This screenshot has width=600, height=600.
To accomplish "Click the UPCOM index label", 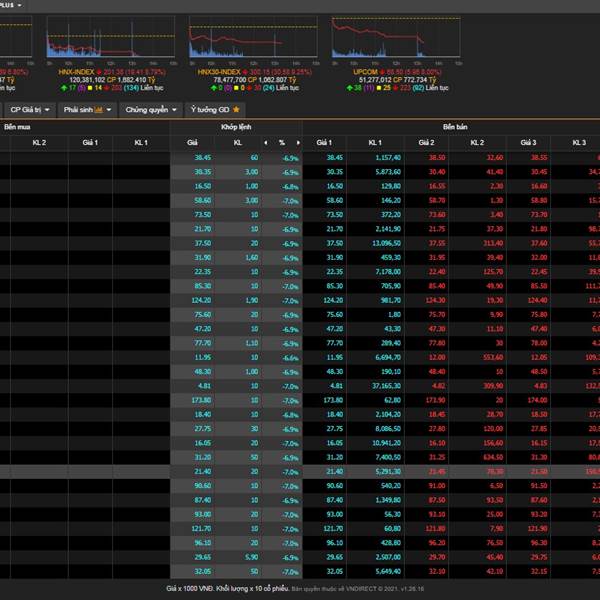I will tap(365, 72).
